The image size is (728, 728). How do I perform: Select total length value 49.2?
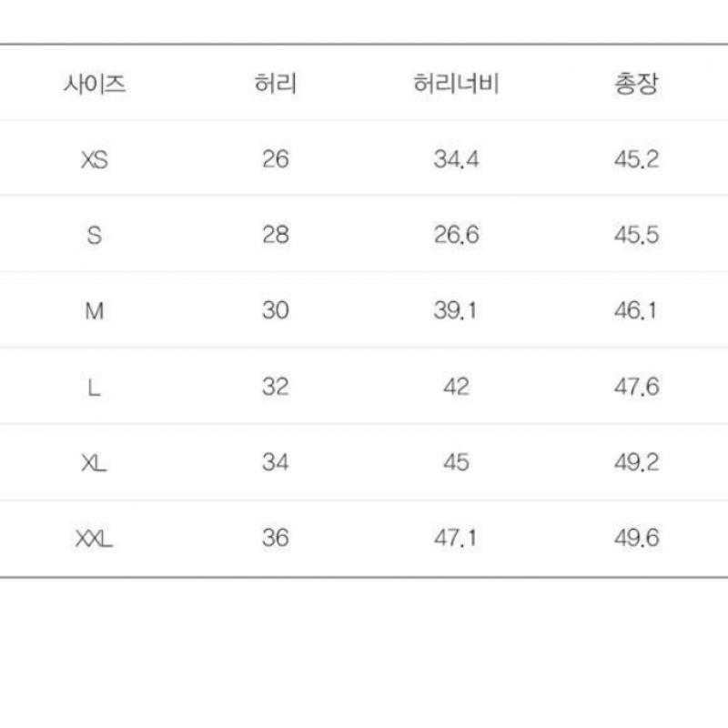pyautogui.click(x=635, y=462)
